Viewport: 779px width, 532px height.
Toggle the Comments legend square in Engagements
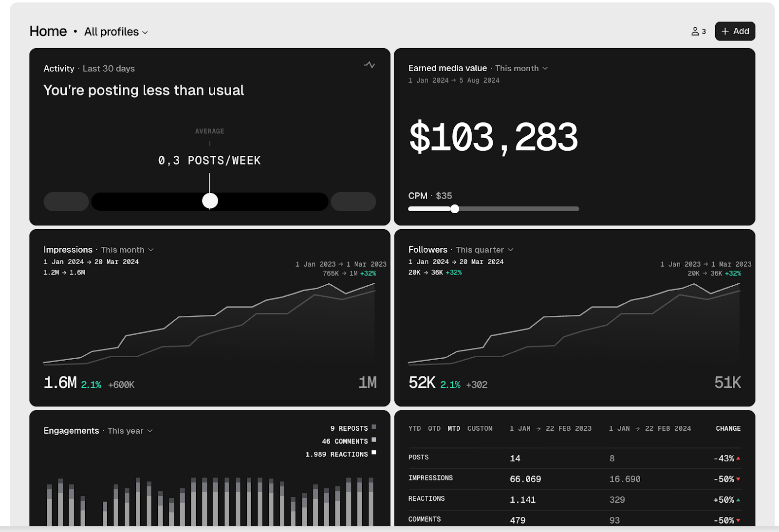point(374,440)
